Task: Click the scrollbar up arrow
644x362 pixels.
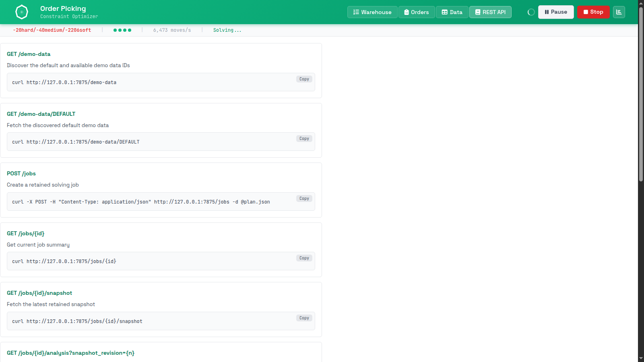Action: click(641, 3)
